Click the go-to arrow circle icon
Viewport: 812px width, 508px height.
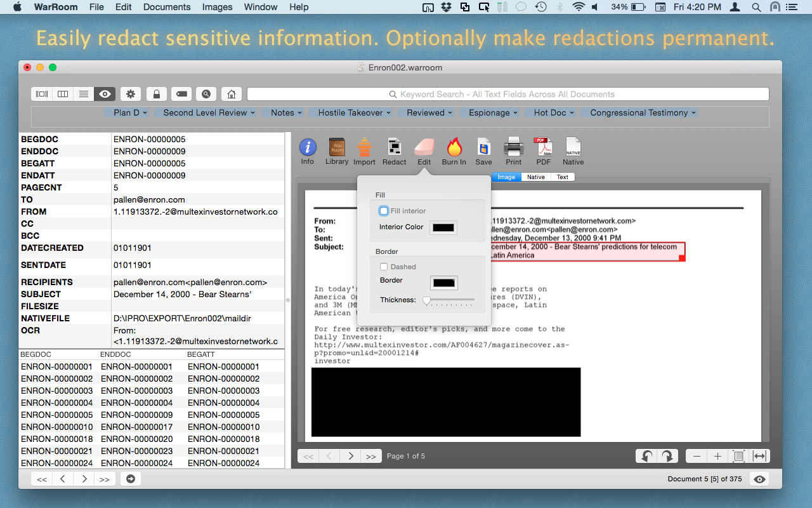[130, 479]
